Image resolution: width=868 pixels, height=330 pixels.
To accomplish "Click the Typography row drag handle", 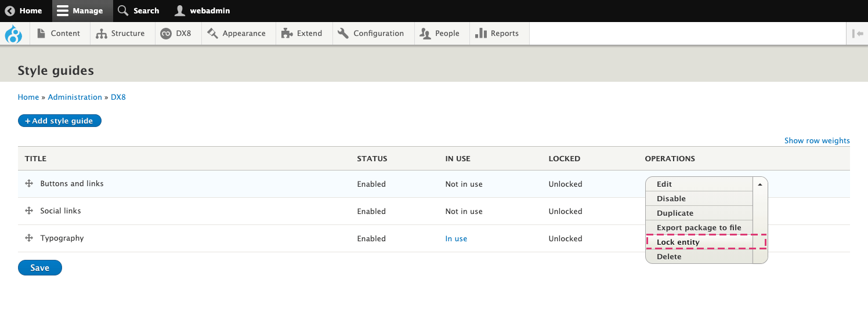I will pos(29,238).
